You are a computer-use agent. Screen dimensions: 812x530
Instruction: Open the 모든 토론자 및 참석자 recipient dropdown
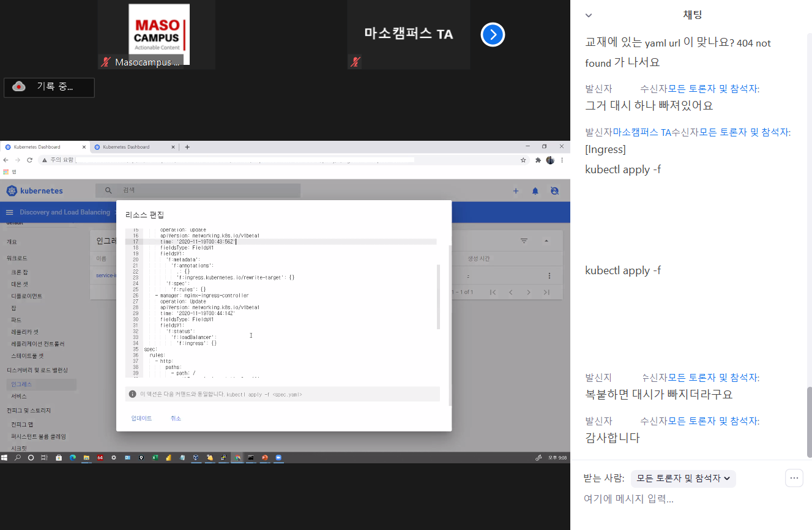click(x=683, y=479)
